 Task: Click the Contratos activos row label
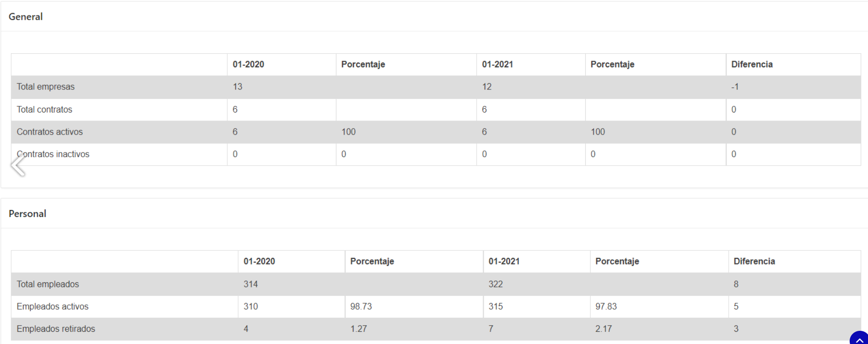50,132
